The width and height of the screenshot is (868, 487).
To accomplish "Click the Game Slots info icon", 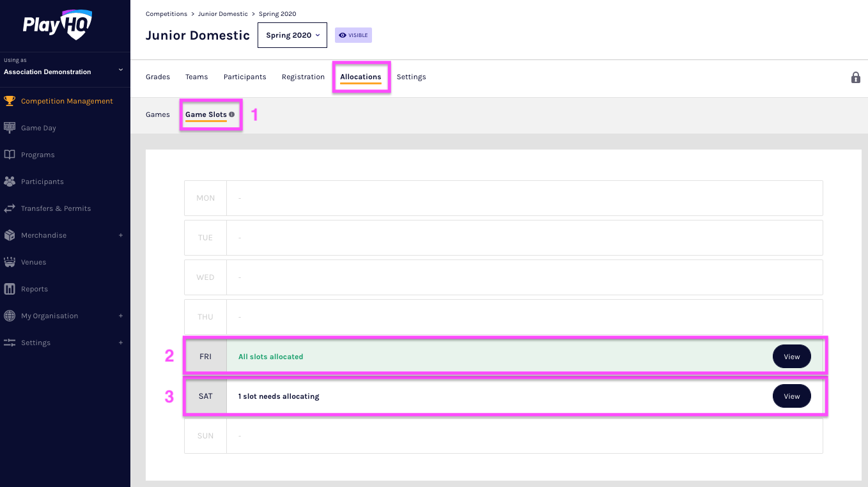I will point(232,114).
